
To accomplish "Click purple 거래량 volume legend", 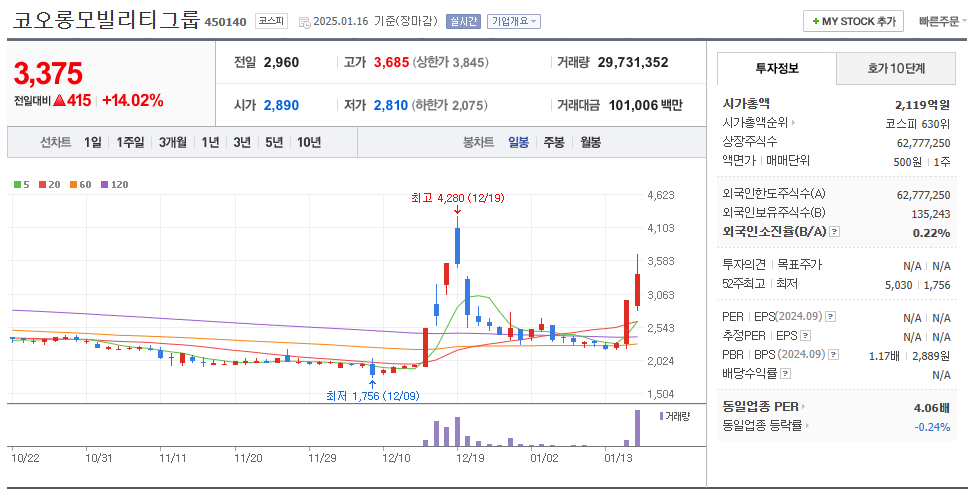I will click(675, 416).
